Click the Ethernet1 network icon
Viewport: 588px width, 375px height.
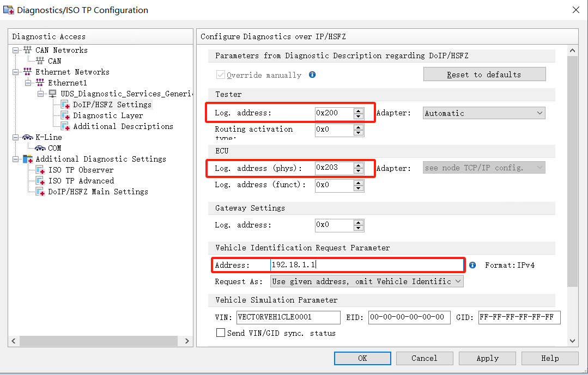(40, 83)
